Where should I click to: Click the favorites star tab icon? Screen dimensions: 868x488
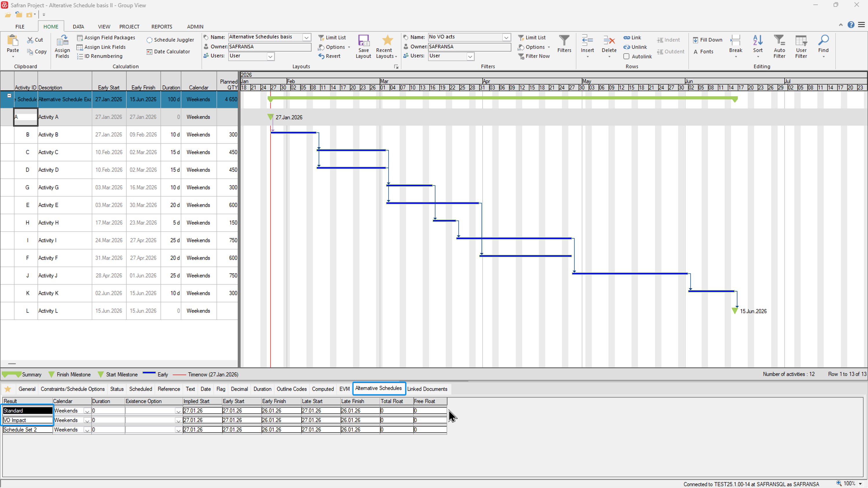(8, 389)
